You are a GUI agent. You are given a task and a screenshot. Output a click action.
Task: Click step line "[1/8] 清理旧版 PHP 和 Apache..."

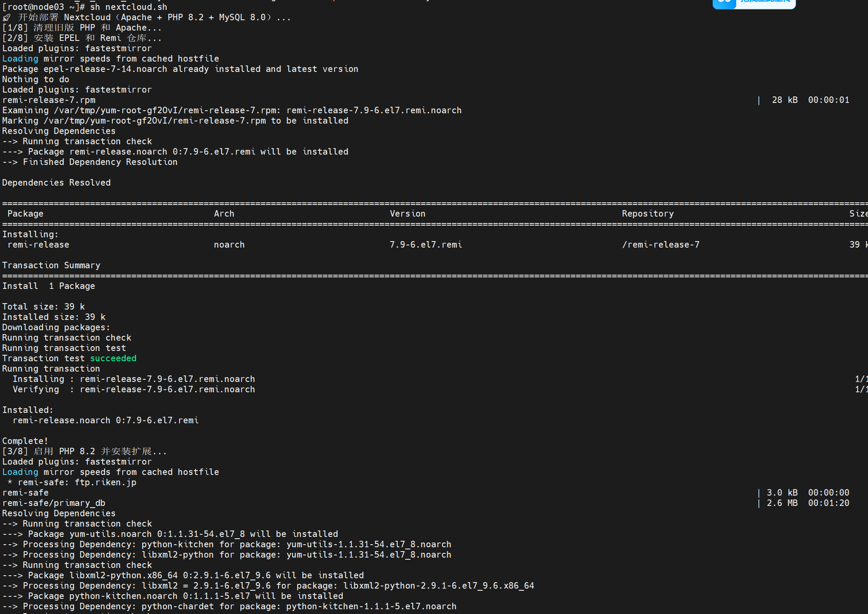82,28
